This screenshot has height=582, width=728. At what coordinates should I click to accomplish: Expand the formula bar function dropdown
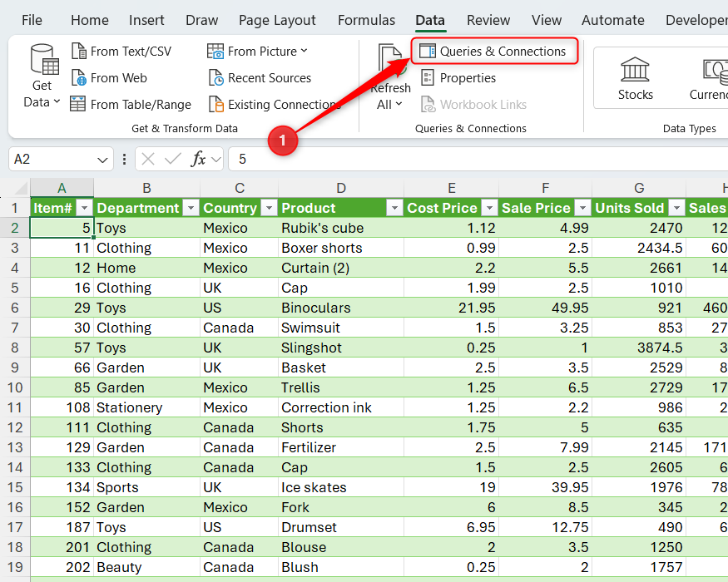pyautogui.click(x=215, y=160)
